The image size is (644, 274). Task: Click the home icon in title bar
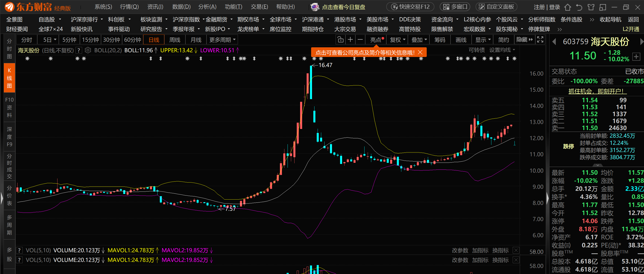(x=567, y=7)
